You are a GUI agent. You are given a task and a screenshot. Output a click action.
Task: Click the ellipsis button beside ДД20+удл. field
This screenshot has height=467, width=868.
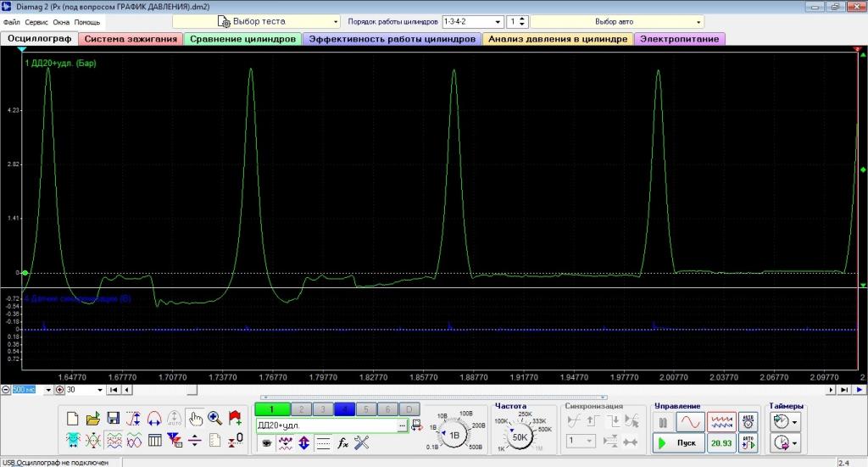coord(402,425)
